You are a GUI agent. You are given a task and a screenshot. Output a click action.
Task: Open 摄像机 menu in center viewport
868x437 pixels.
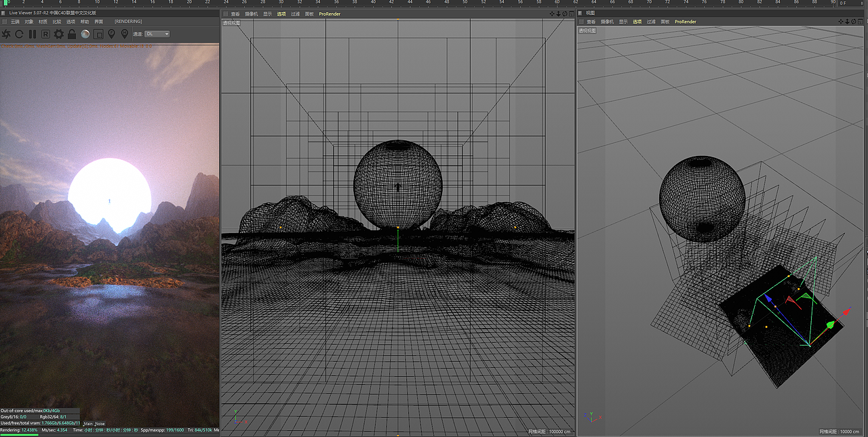tap(251, 14)
